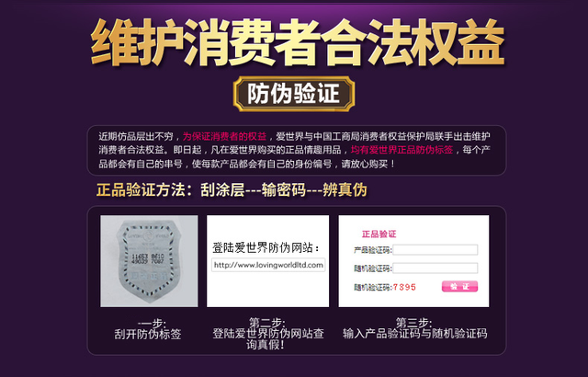Click the red 7395 captcha code
This screenshot has width=588, height=377.
coord(404,287)
